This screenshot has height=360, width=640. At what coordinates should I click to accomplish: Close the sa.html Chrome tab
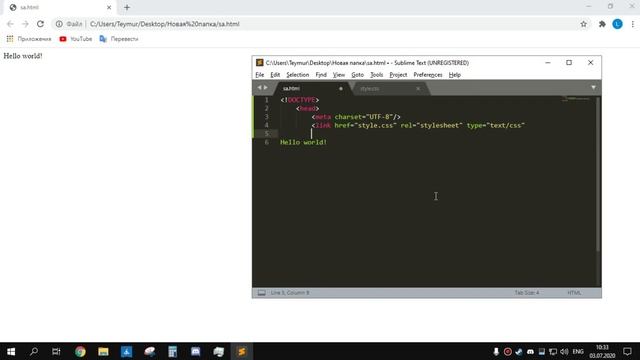[109, 7]
